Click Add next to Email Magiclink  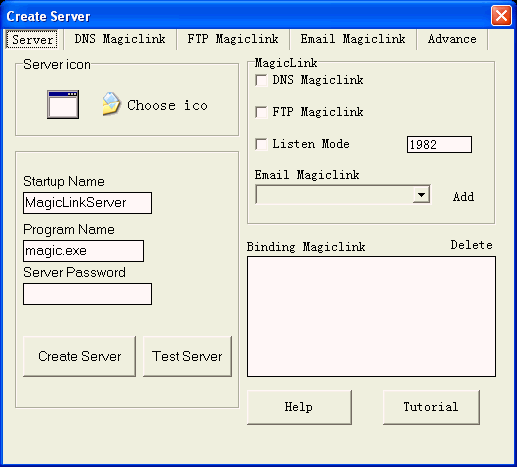463,197
